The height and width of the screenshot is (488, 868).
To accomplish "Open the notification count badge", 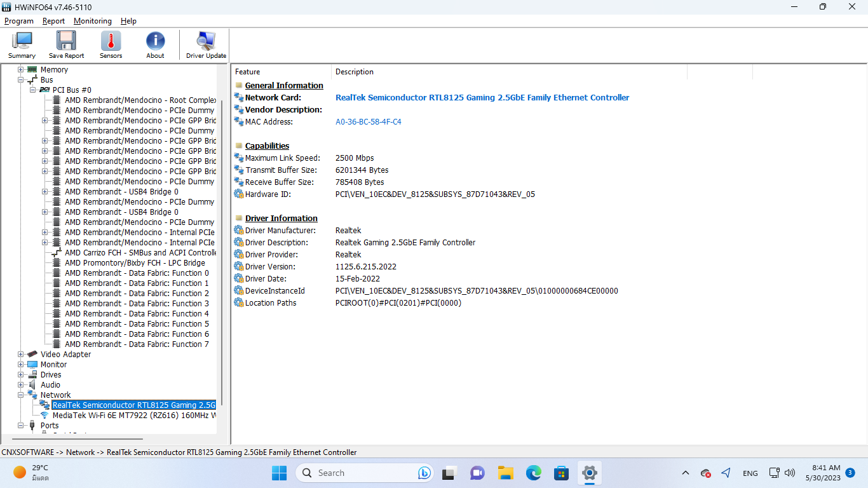I will pyautogui.click(x=850, y=473).
